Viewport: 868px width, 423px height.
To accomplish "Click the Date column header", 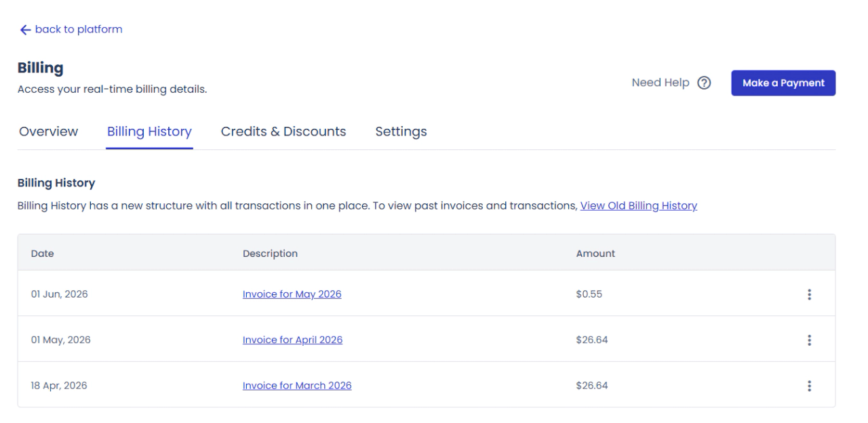I will pyautogui.click(x=42, y=254).
